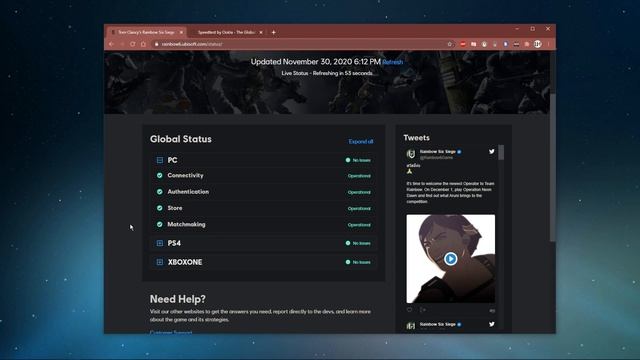Click the Refresh link beside update time
Viewport: 640px width, 360px height.
click(x=393, y=62)
